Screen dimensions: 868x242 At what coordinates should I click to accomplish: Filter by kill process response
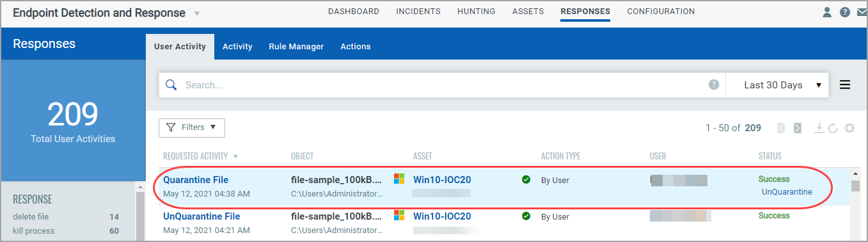[34, 231]
